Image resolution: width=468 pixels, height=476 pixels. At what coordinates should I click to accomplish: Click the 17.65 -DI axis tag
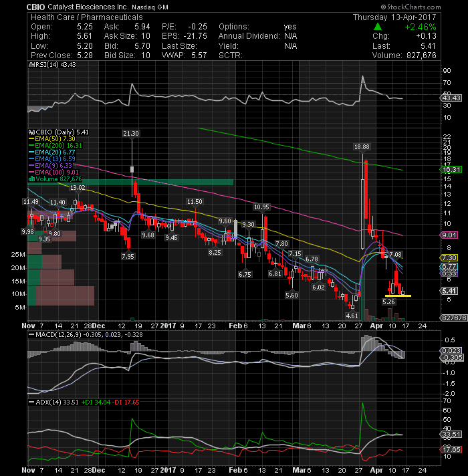[451, 449]
